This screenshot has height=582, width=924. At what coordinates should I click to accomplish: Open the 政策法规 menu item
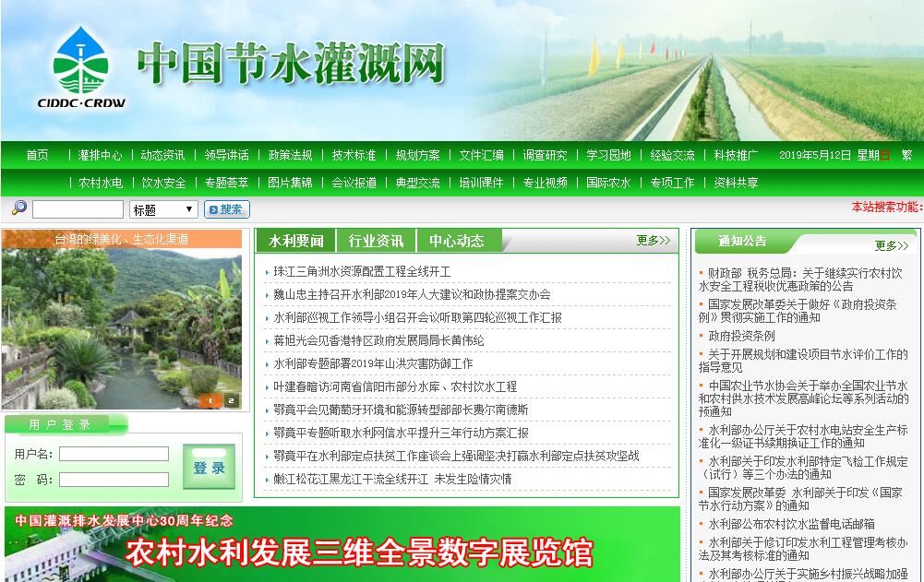click(291, 155)
